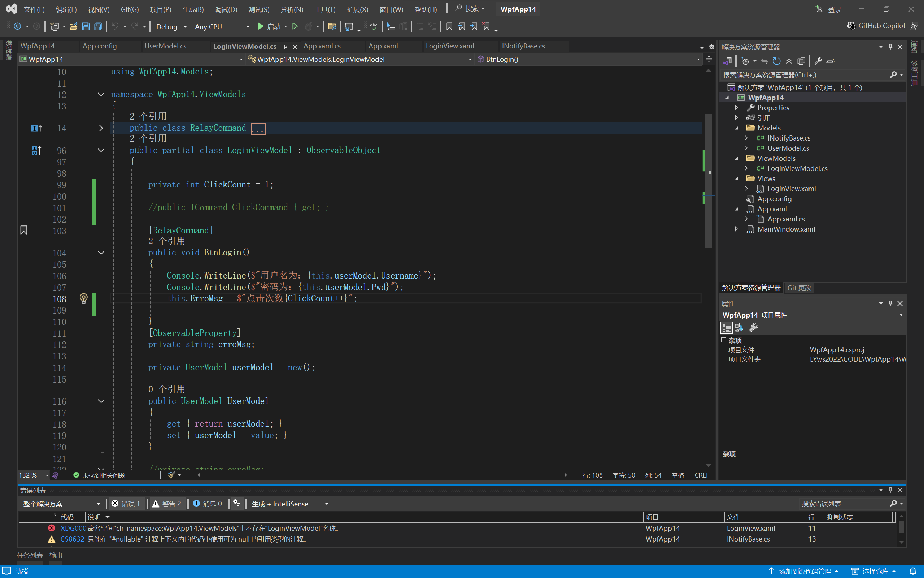Switch to the Git 更改 tab
Screen dimensions: 924x578
pos(799,288)
